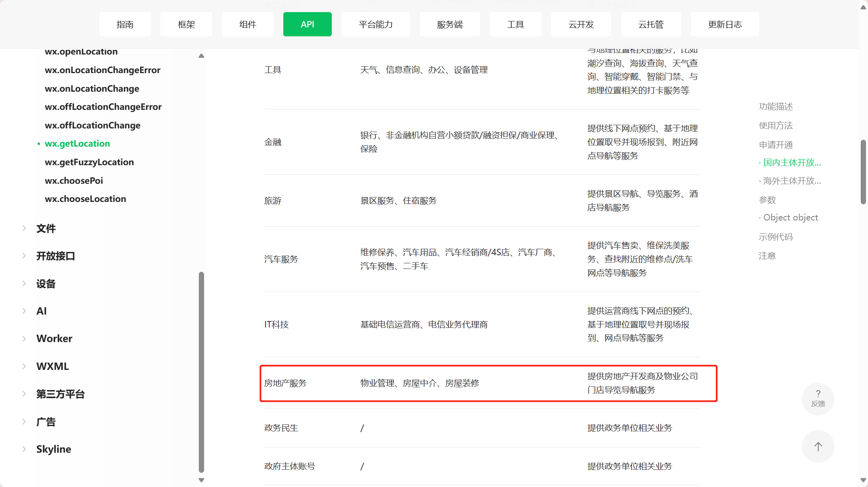The height and width of the screenshot is (487, 868).
Task: Open the 云开发 tab
Action: (581, 24)
